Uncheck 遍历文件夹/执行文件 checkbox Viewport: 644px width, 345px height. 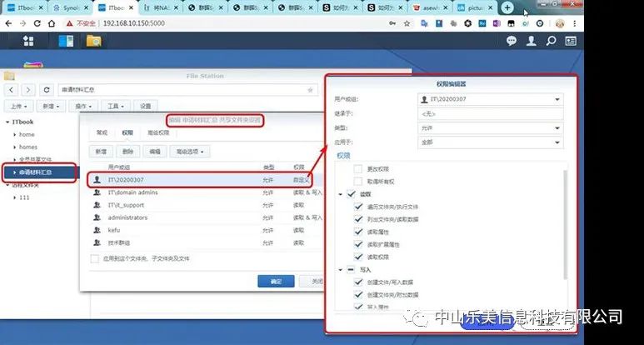pyautogui.click(x=357, y=207)
